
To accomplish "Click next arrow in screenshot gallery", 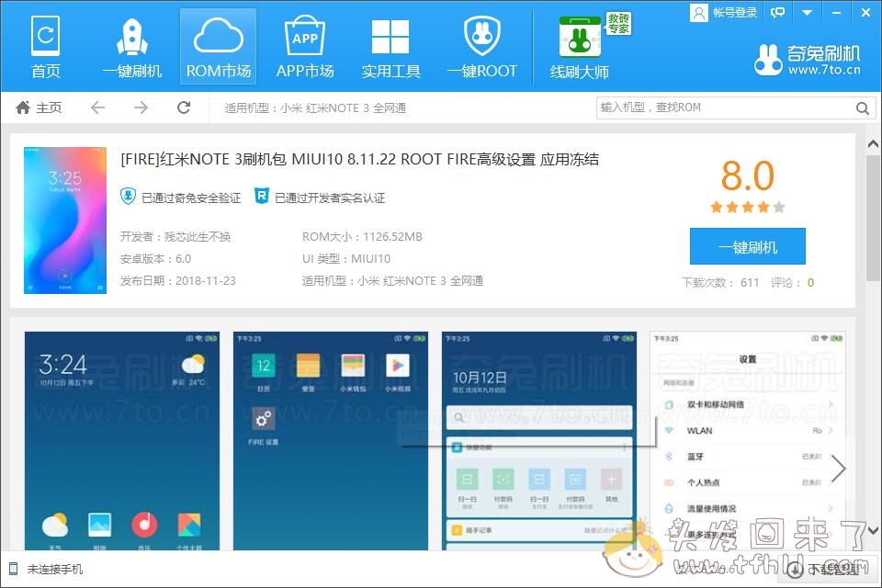I will pyautogui.click(x=838, y=469).
